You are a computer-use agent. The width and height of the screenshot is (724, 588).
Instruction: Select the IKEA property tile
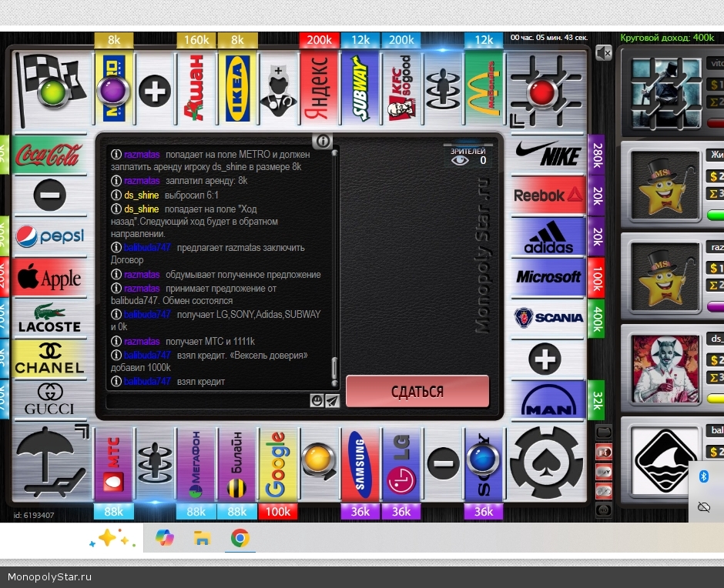[237, 89]
